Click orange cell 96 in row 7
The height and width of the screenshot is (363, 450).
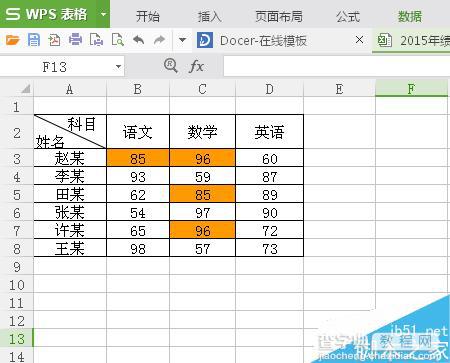pyautogui.click(x=203, y=230)
